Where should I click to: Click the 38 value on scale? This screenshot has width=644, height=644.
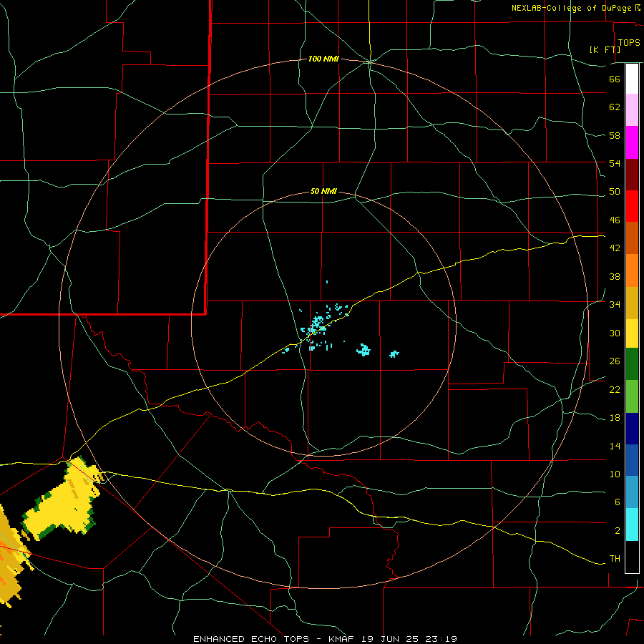(x=615, y=276)
